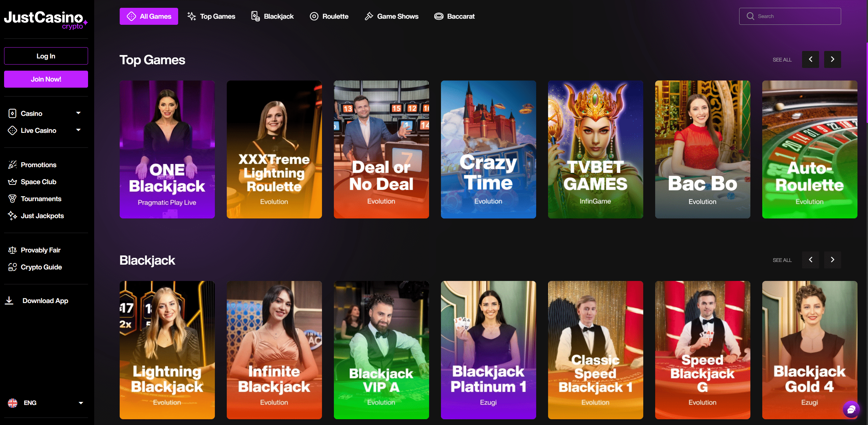The height and width of the screenshot is (425, 868).
Task: Click the Baccarat chip icon in nav
Action: (x=439, y=16)
